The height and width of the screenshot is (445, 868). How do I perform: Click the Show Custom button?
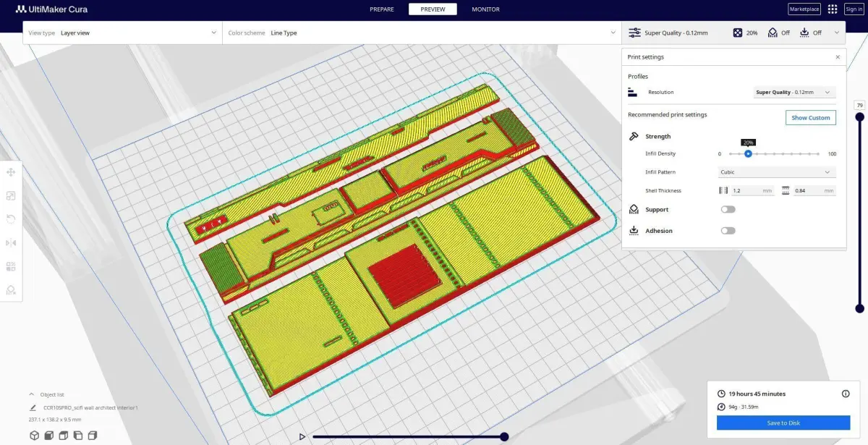pos(810,118)
